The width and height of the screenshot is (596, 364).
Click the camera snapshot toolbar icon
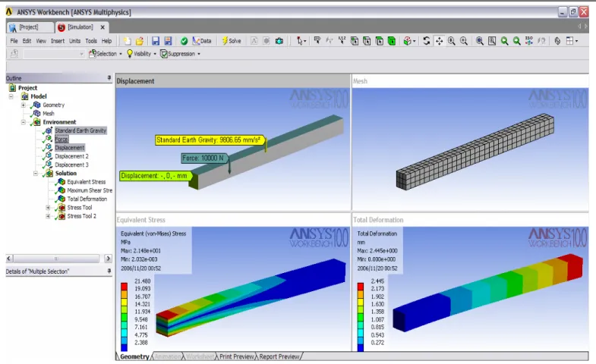tap(279, 41)
